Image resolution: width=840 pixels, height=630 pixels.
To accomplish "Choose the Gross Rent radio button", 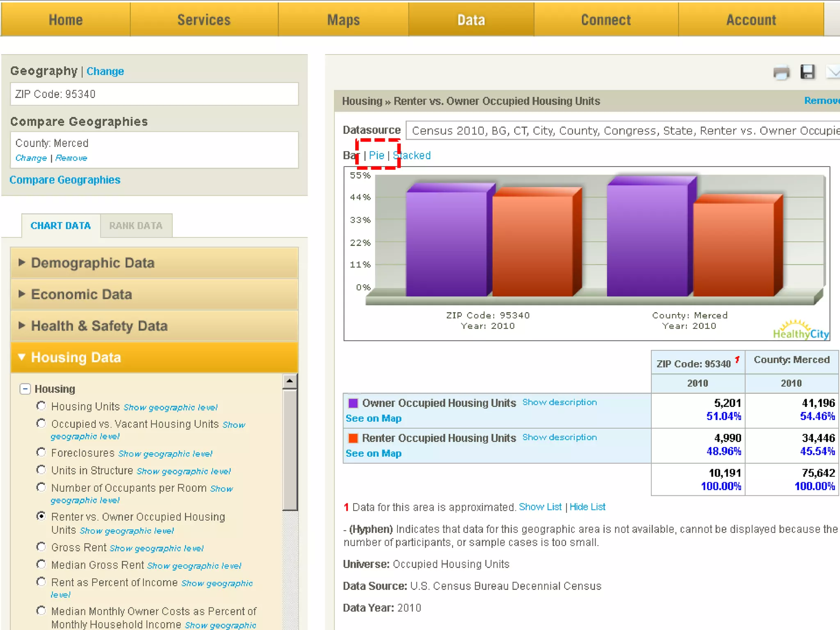I will click(41, 547).
